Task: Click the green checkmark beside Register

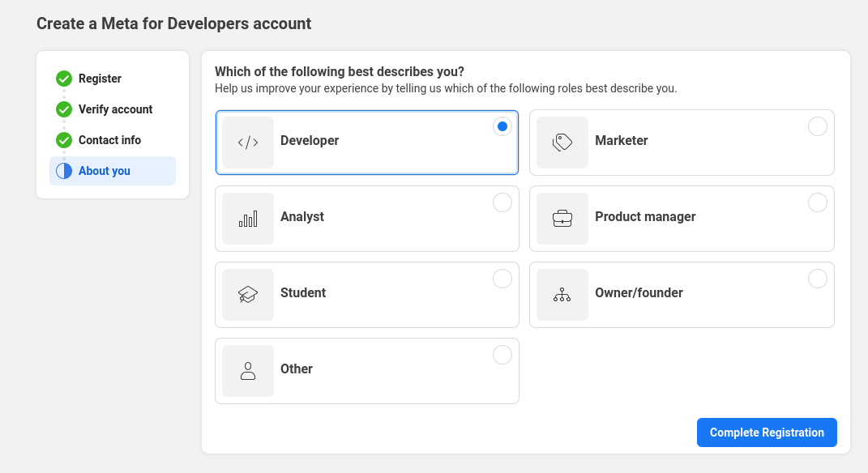Action: click(x=64, y=79)
